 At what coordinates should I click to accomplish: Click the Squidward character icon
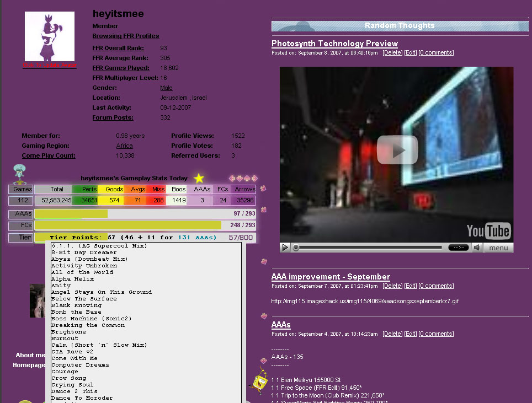point(19,174)
